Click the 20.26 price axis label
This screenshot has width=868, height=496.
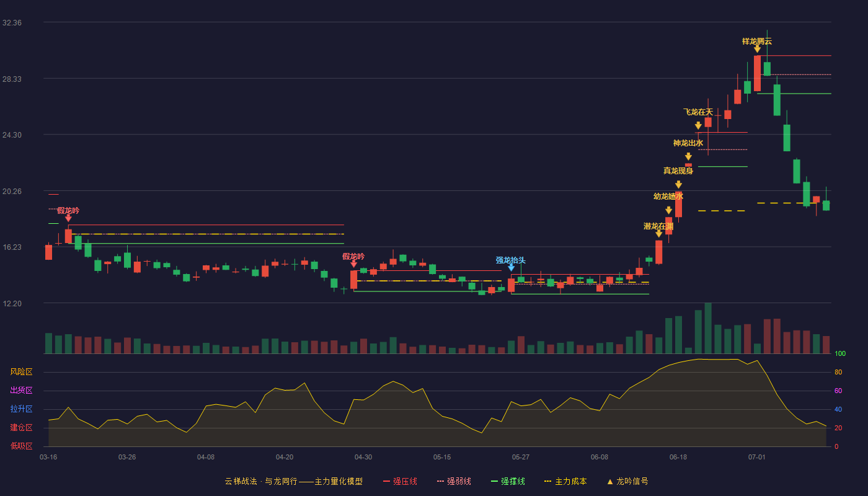pos(12,192)
